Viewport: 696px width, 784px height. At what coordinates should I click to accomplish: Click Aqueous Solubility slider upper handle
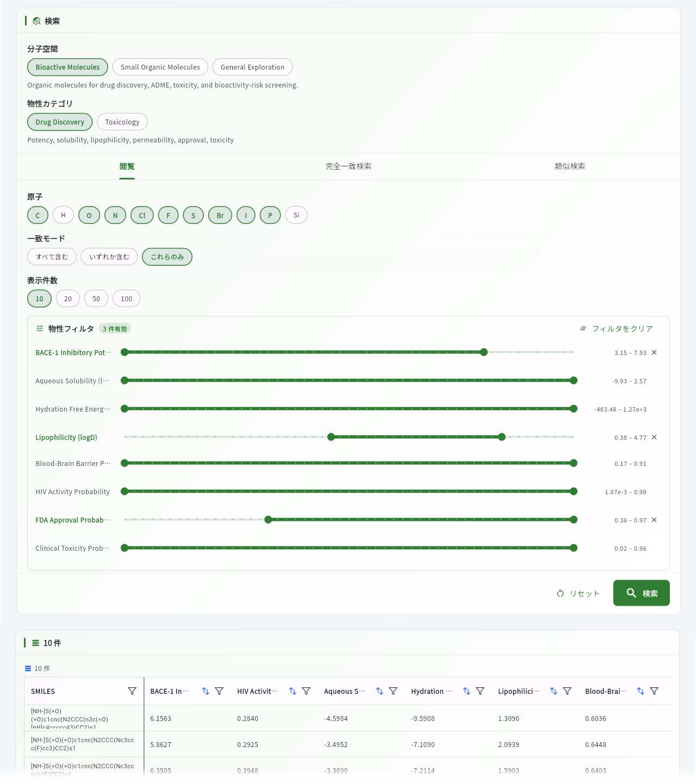(x=574, y=381)
